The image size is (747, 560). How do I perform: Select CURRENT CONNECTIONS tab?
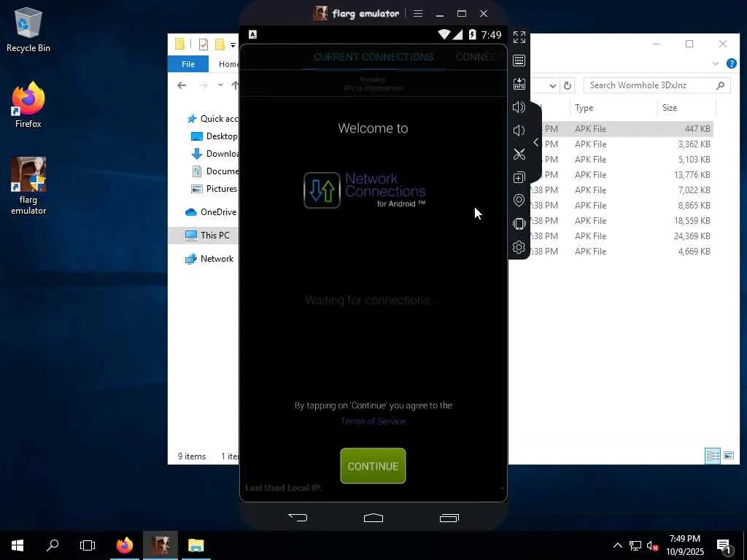click(373, 57)
